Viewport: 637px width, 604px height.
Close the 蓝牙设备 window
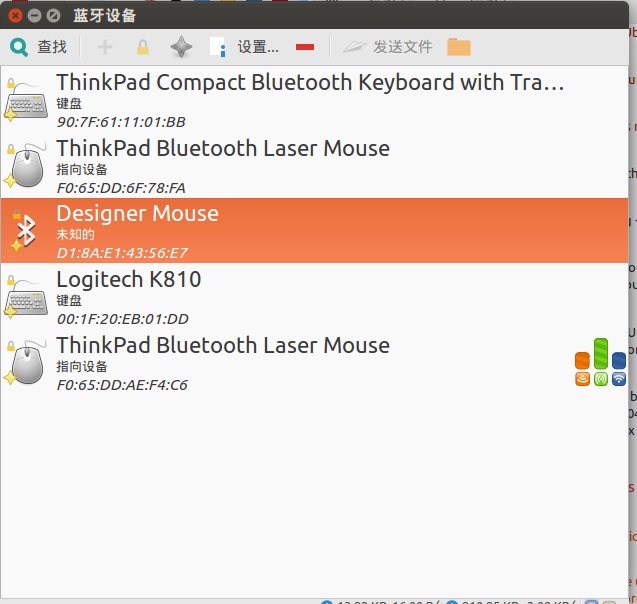click(15, 16)
